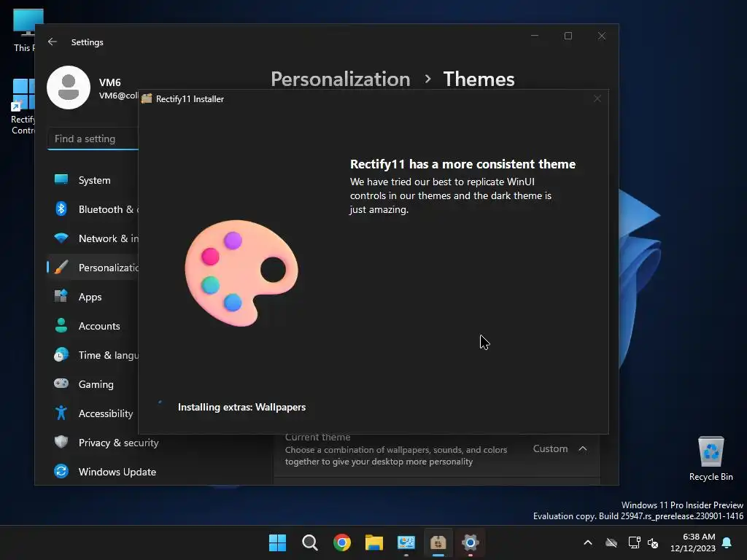The width and height of the screenshot is (747, 560).
Task: Click the Gaming controller icon
Action: [61, 384]
